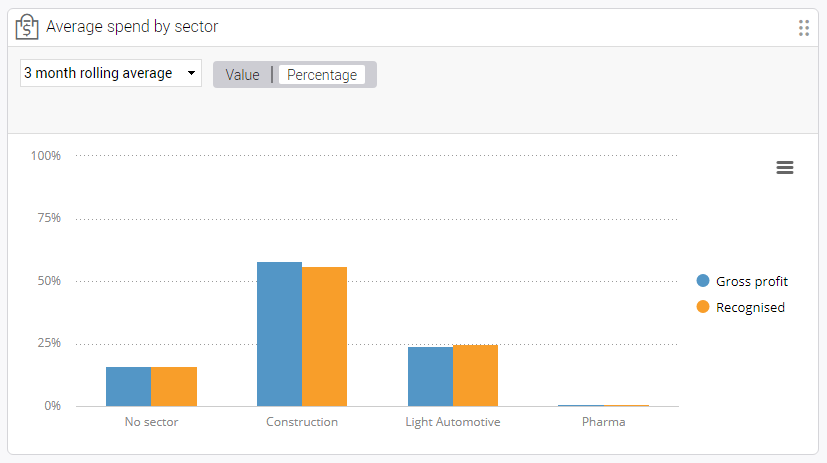This screenshot has width=827, height=463.
Task: Click the Construction Recognised orange bar
Action: 324,336
